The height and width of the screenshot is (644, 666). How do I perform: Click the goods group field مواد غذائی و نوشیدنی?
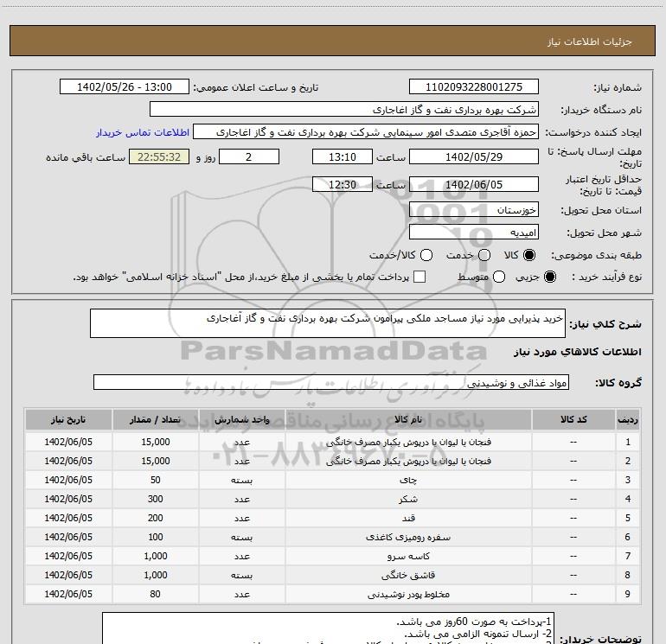coord(331,382)
